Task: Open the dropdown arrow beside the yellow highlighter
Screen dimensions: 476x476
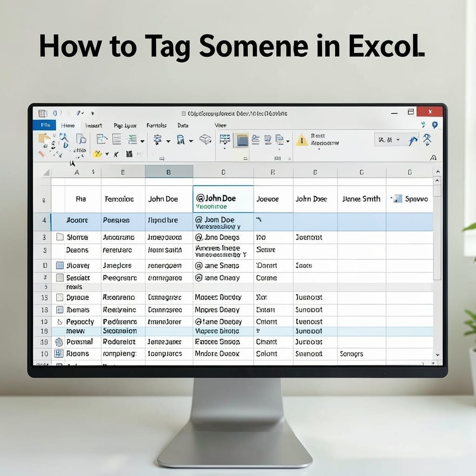Action: pos(107,154)
